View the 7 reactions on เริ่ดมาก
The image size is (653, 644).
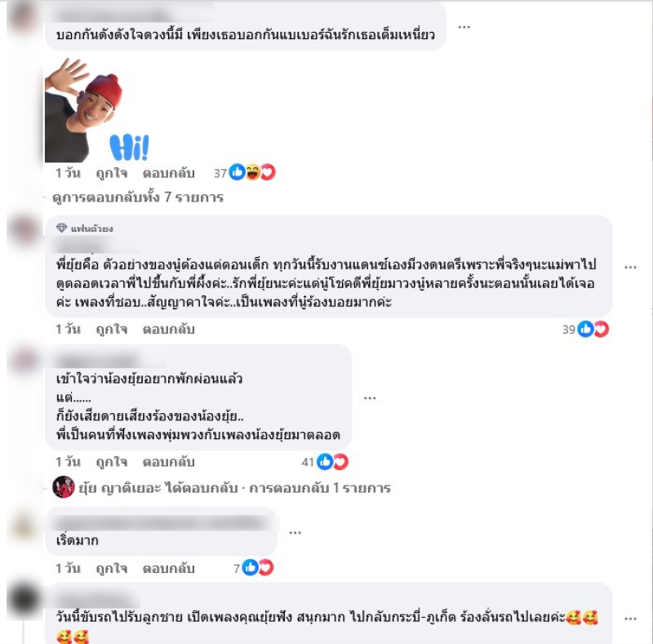[253, 567]
